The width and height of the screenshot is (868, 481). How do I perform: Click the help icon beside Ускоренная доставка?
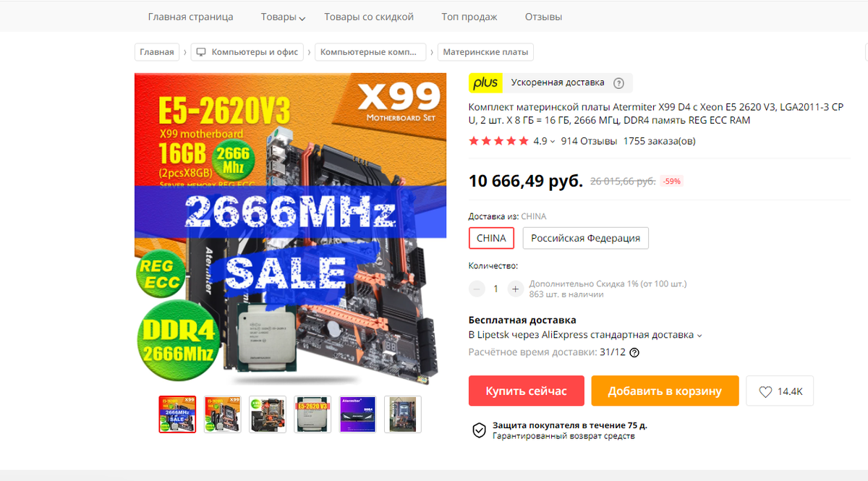click(618, 83)
